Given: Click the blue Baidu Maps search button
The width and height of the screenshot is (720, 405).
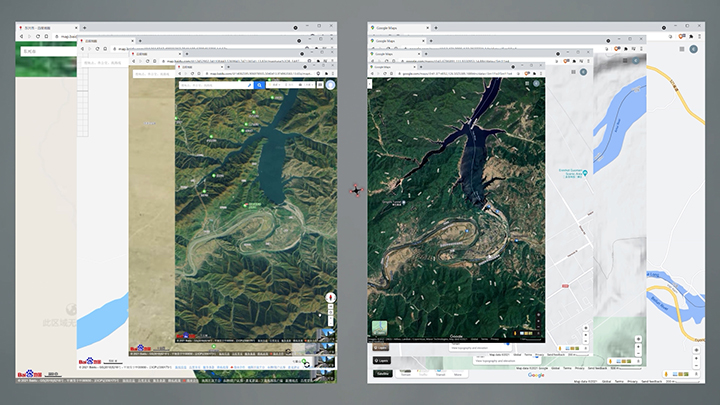Looking at the screenshot, I should pyautogui.click(x=260, y=86).
